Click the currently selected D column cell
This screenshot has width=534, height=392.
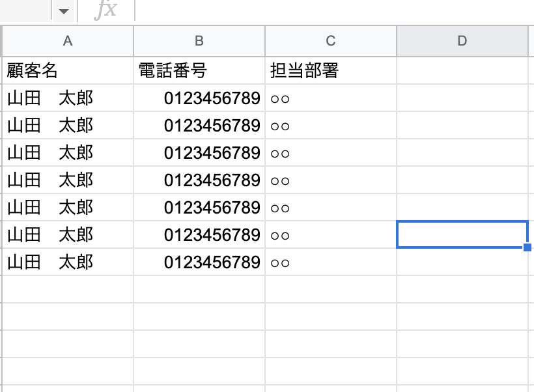point(462,234)
